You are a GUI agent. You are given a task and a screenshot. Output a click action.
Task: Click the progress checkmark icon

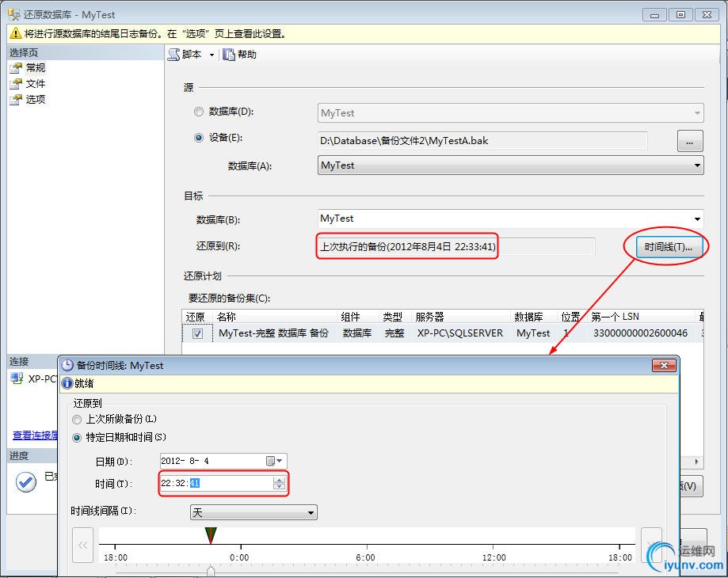(26, 482)
